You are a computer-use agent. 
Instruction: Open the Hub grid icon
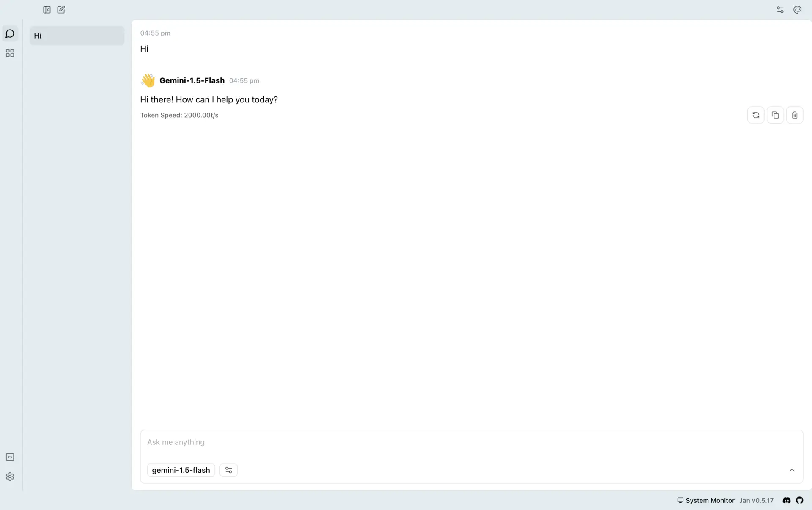click(x=10, y=53)
